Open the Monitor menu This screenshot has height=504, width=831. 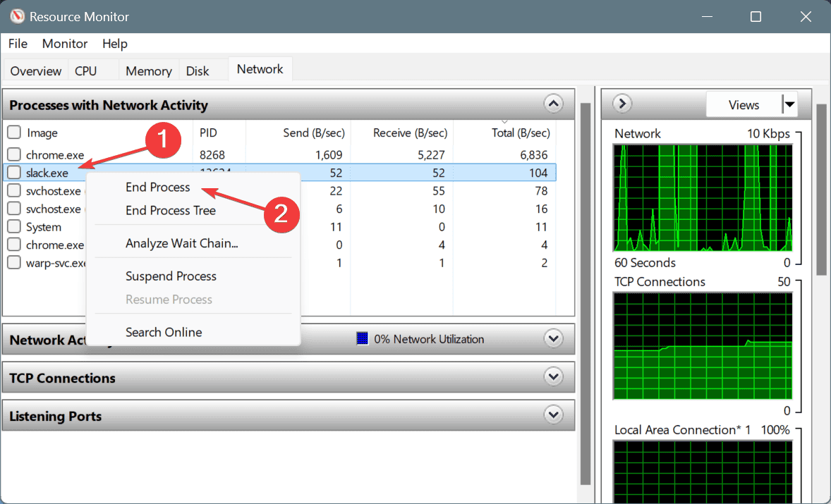(x=65, y=44)
